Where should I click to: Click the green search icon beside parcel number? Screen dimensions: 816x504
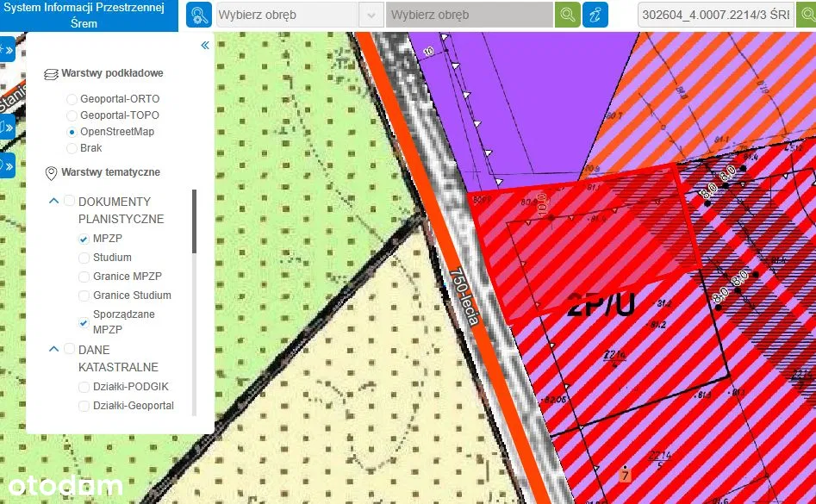(807, 15)
